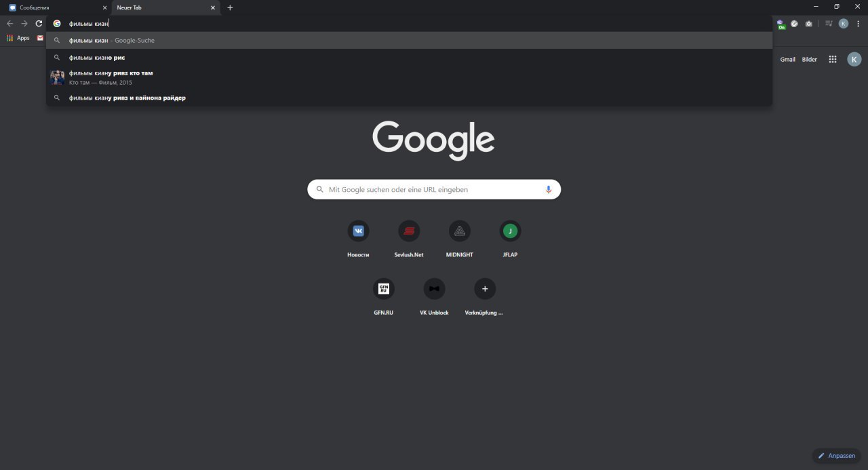Screen dimensions: 868x470
Task: Open the media controls playlist icon
Action: [829, 23]
